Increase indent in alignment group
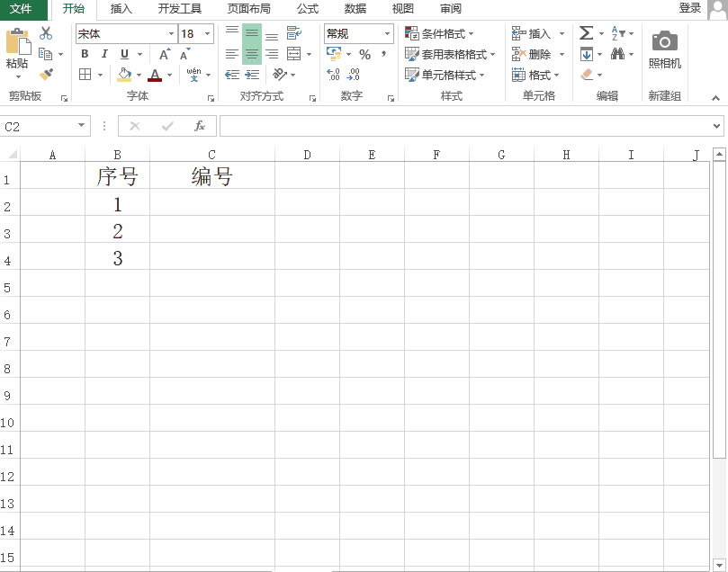728x572 pixels. click(x=252, y=75)
